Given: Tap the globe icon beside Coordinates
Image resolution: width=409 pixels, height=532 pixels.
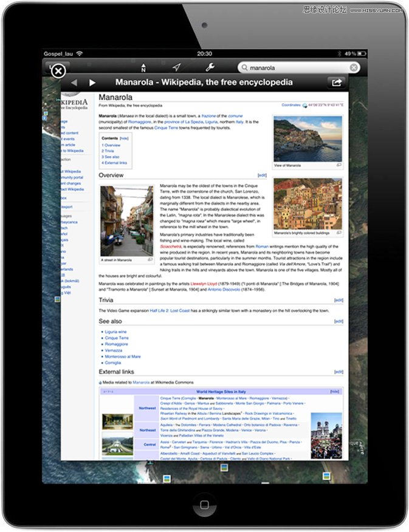Looking at the screenshot, I should coord(304,105).
